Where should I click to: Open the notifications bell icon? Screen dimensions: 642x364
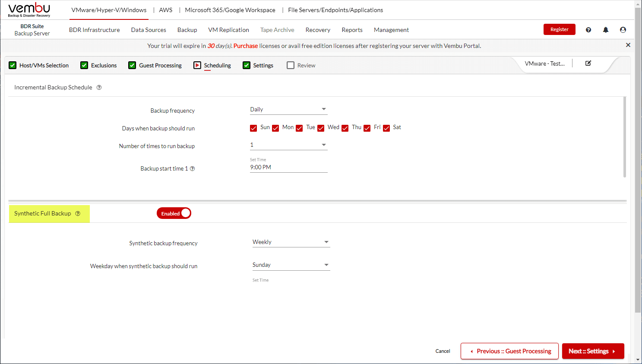tap(605, 30)
